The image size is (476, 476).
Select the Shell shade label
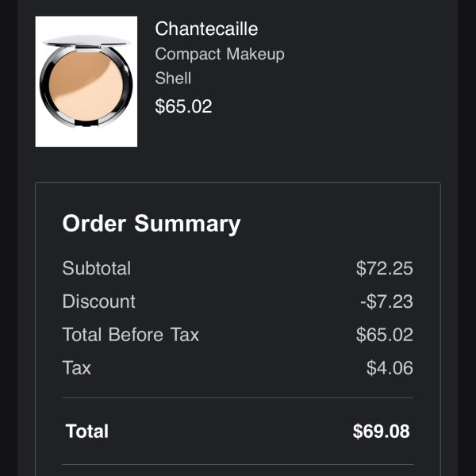(173, 79)
